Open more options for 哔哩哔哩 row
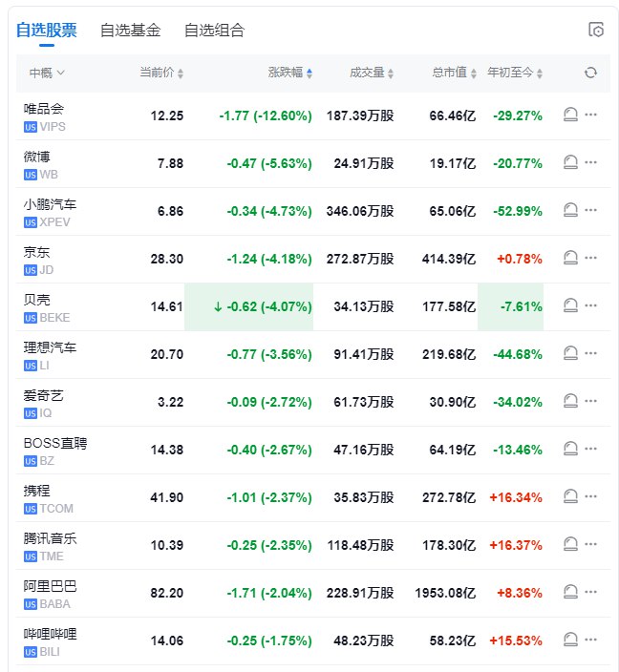 [590, 640]
